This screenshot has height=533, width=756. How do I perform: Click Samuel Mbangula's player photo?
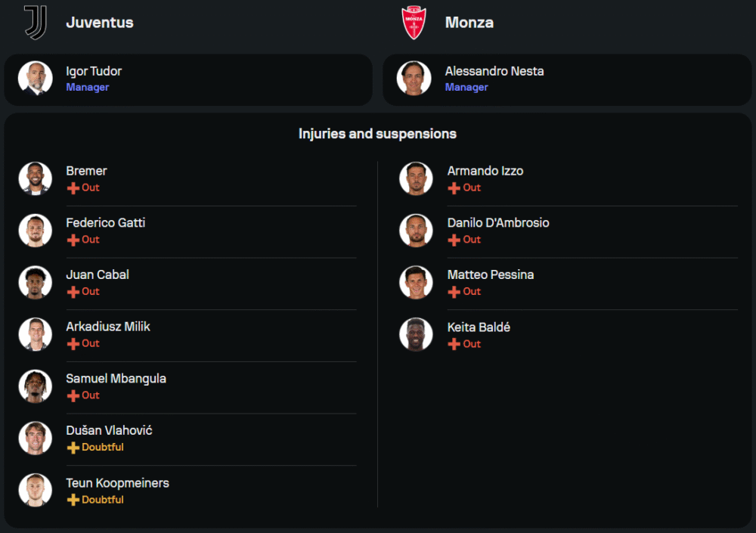click(x=36, y=386)
